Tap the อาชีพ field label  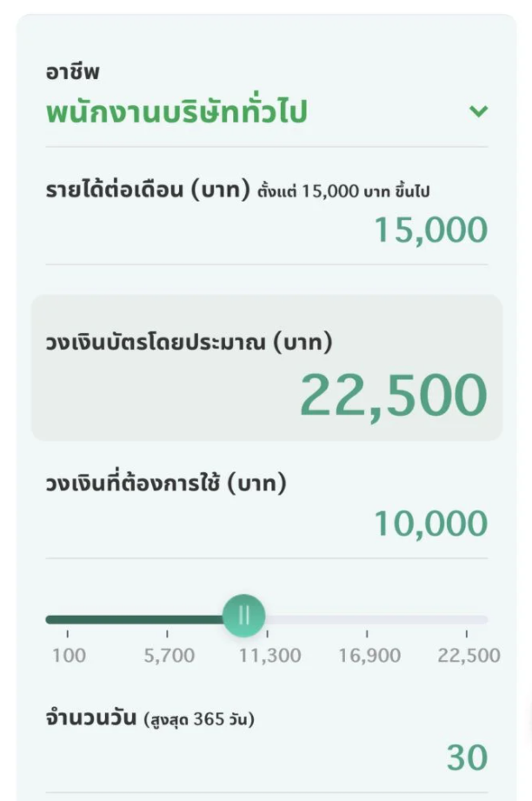point(73,72)
